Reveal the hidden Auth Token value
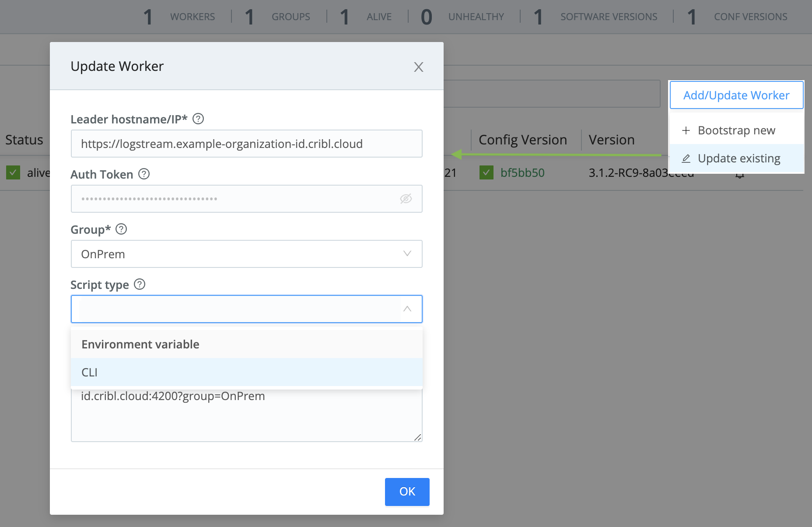 point(406,199)
